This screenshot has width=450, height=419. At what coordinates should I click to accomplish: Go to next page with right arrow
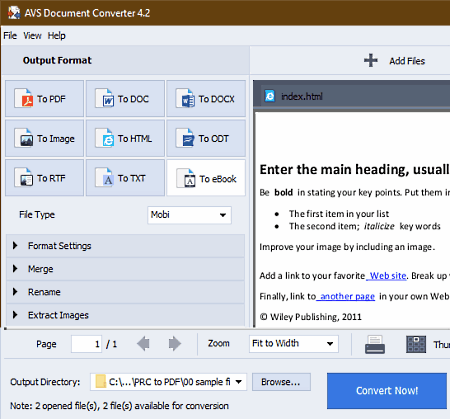[x=175, y=344]
